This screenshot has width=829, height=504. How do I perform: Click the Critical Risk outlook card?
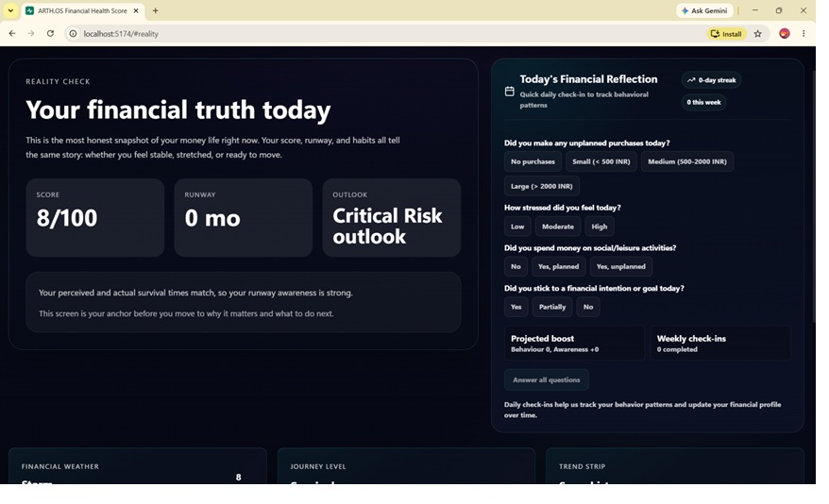pos(391,217)
